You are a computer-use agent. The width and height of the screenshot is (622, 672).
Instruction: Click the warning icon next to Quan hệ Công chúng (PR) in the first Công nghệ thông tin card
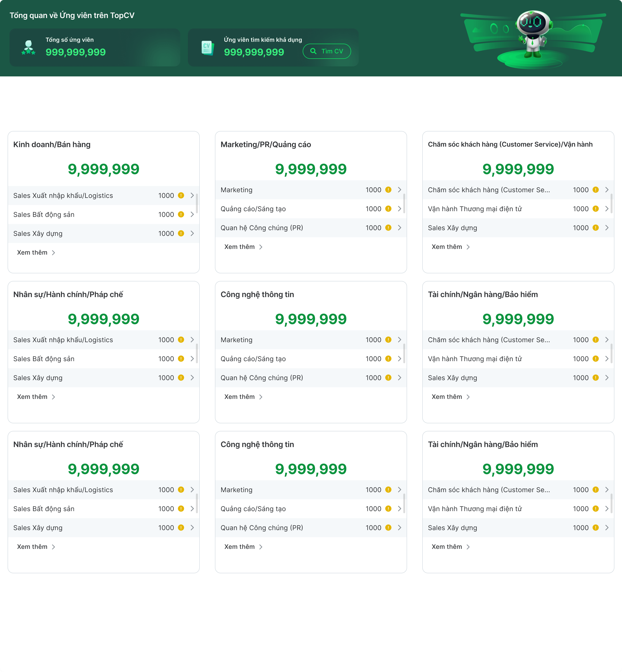click(x=388, y=378)
